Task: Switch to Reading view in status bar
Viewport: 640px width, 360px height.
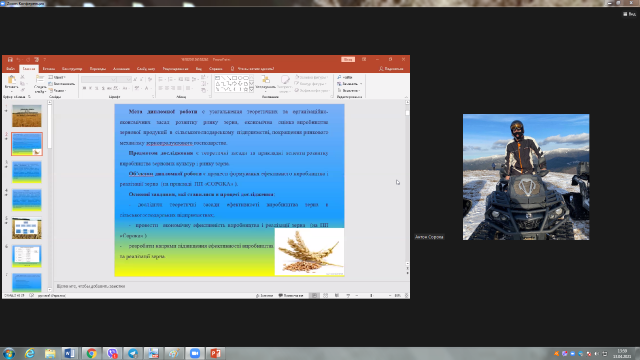Action: pos(337,296)
